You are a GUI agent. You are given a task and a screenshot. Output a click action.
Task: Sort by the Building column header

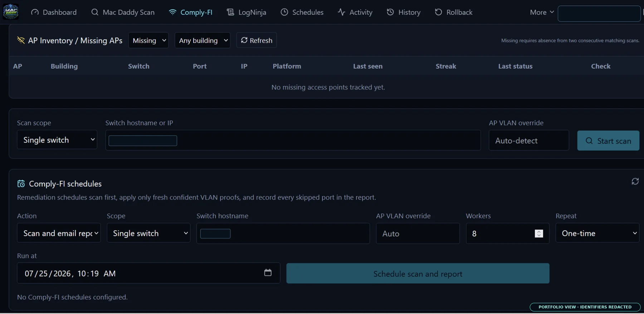point(64,66)
